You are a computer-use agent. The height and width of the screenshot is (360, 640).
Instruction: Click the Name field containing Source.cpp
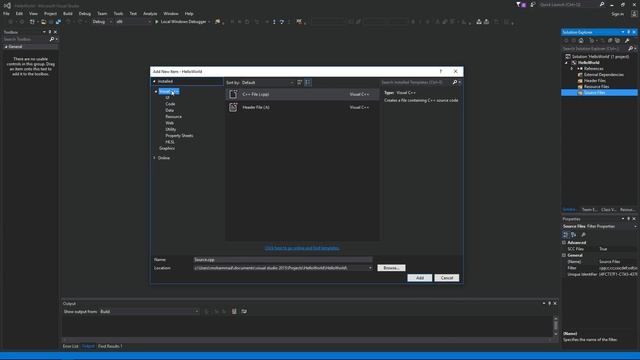pyautogui.click(x=283, y=260)
